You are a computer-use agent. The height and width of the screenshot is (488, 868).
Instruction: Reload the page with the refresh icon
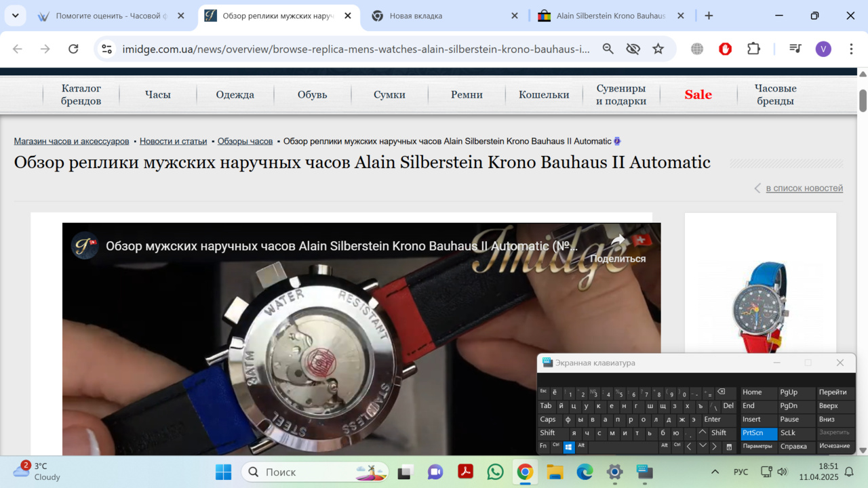pyautogui.click(x=73, y=49)
